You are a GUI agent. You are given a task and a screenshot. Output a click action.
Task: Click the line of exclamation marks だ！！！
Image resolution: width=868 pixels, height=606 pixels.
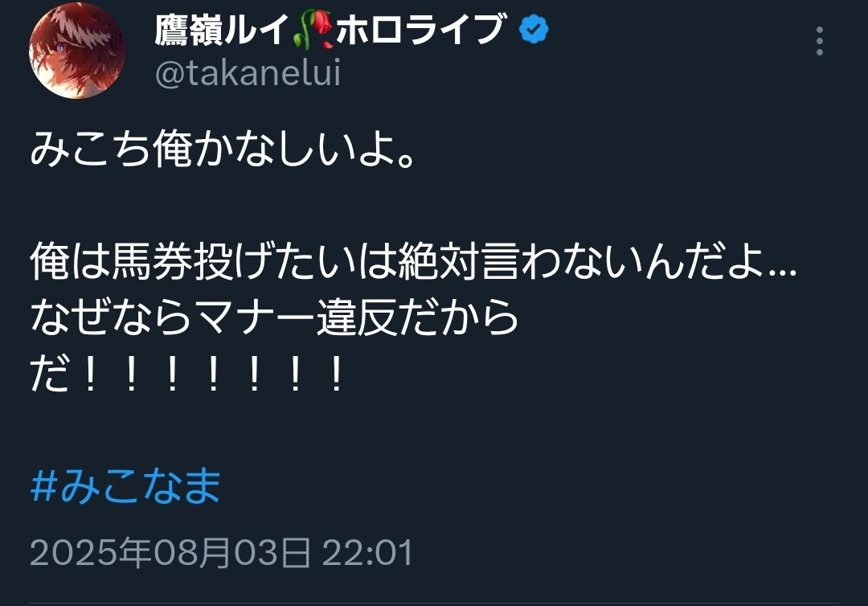click(x=187, y=374)
